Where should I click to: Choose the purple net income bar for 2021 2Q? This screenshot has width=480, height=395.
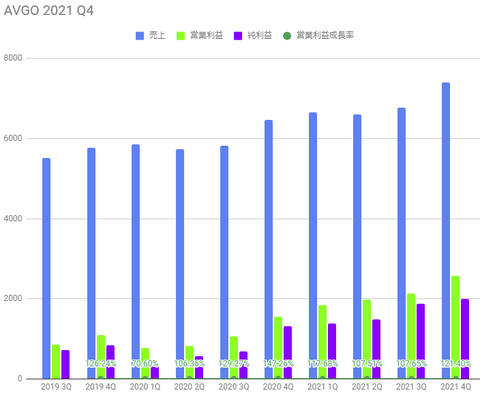376,349
